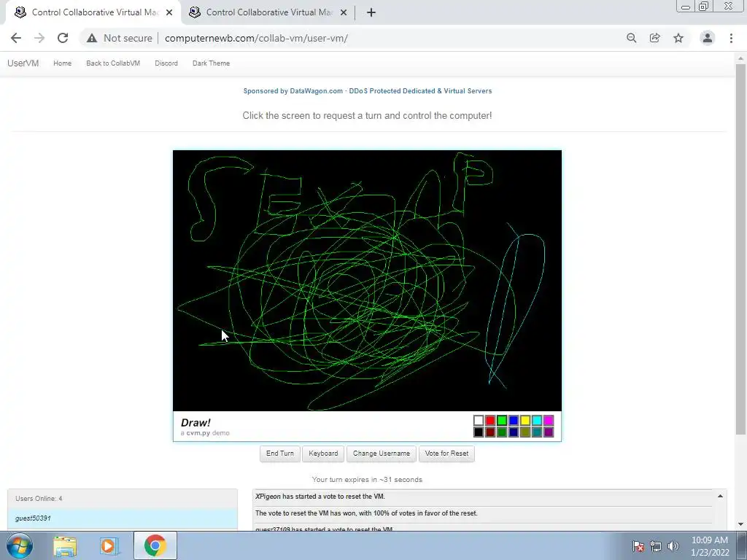The image size is (747, 560).
Task: Click the 'XPigeon has started a vote' message
Action: tap(320, 496)
